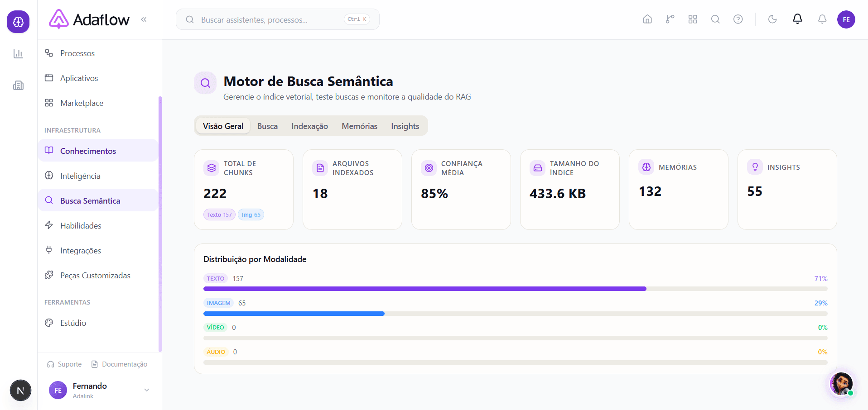The height and width of the screenshot is (410, 868).
Task: Collapse the sidebar with double chevron
Action: tap(144, 19)
